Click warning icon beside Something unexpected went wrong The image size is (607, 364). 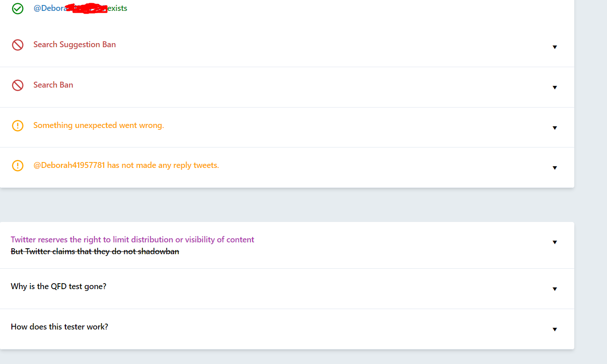click(18, 126)
